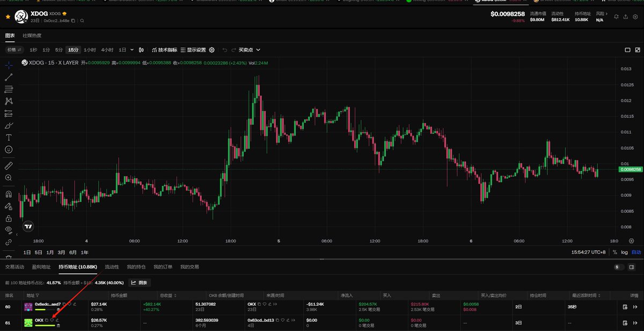Open the TradingView logo link
644x331 pixels.
pyautogui.click(x=29, y=227)
